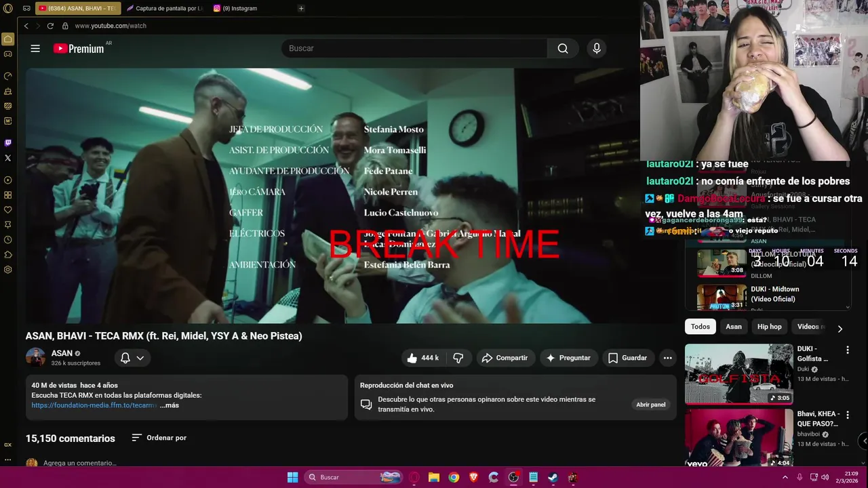Dislike the TECA RMX video
The width and height of the screenshot is (868, 488).
coord(458,358)
